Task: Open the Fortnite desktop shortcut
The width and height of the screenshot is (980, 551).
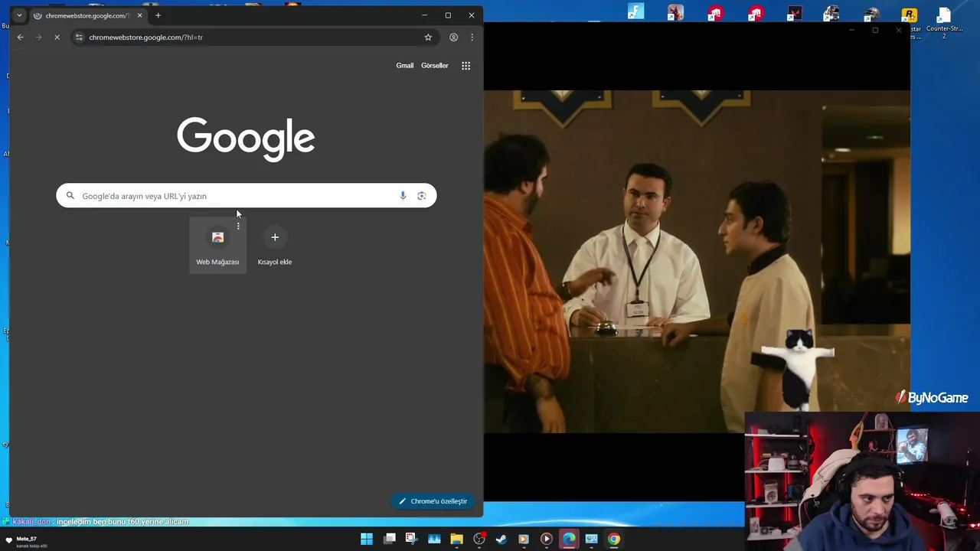Action: tap(636, 12)
